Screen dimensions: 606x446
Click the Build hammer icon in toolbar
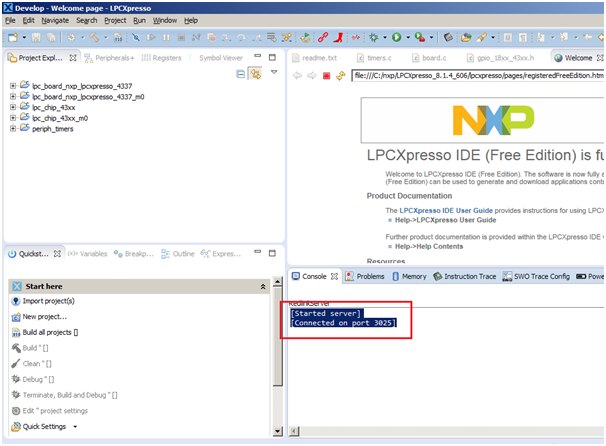point(95,37)
